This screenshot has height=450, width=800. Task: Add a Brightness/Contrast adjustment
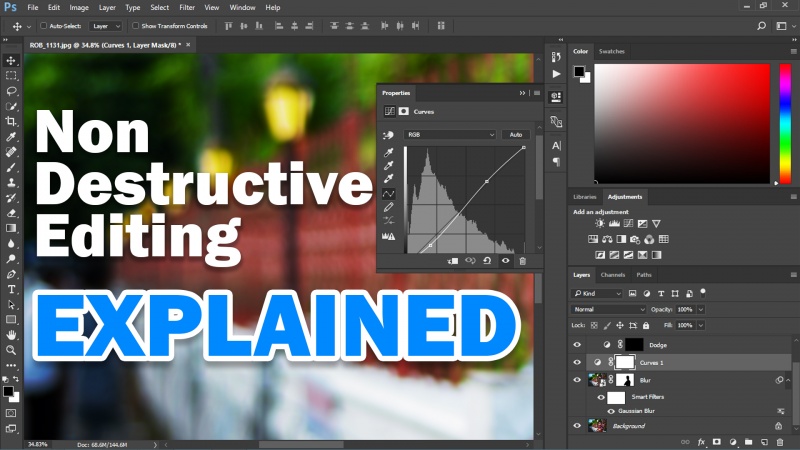pos(600,223)
